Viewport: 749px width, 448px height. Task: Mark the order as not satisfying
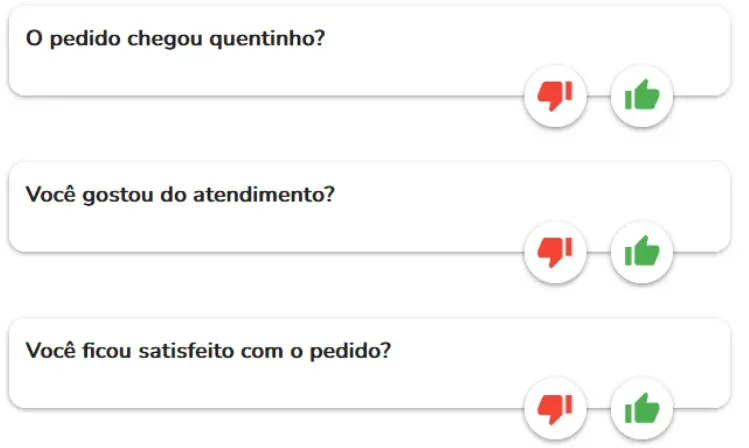[x=555, y=409]
